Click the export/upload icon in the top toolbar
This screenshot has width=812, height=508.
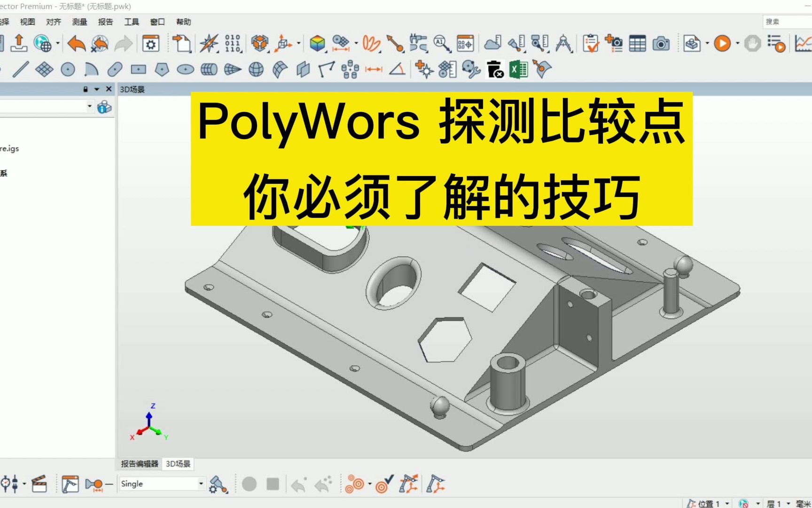coord(19,43)
